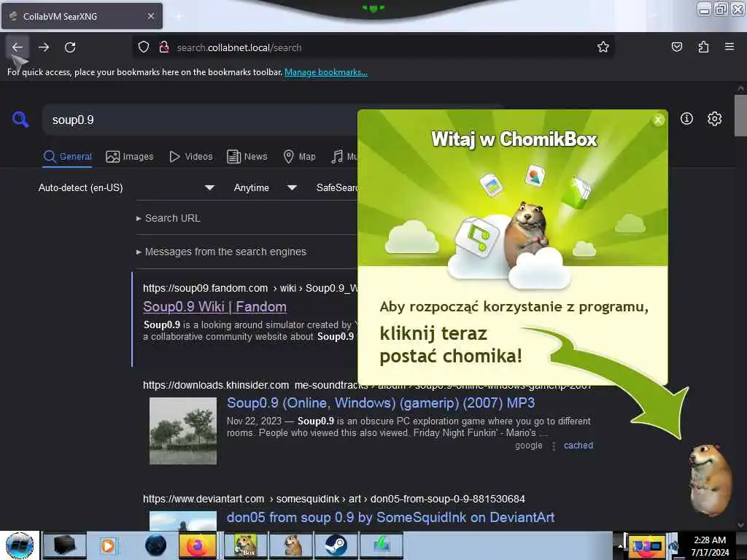Click the hamster illustration in ChomikBox popup
The width and height of the screenshot is (747, 560).
pyautogui.click(x=525, y=234)
